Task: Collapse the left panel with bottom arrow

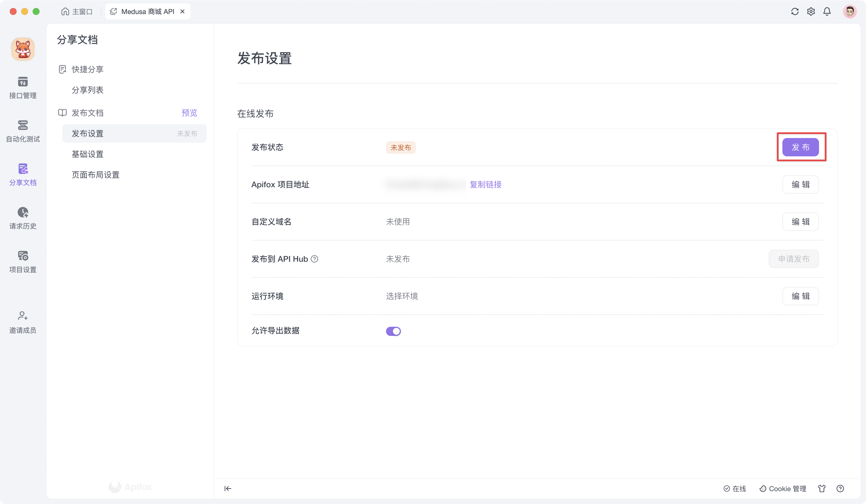Action: click(x=227, y=488)
